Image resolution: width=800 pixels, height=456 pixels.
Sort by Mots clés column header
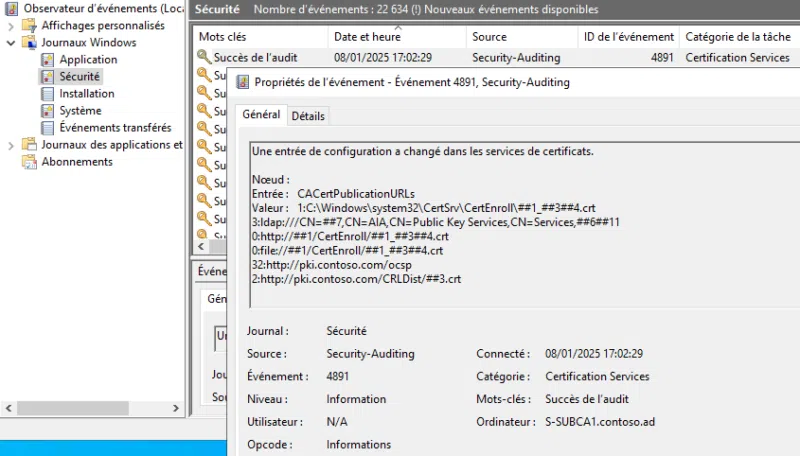pos(260,37)
